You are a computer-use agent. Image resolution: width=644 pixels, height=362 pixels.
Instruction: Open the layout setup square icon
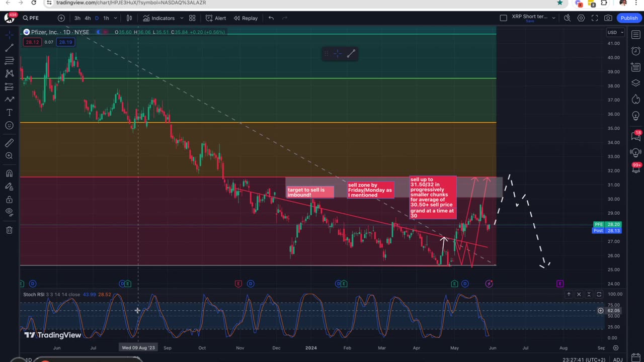(503, 18)
